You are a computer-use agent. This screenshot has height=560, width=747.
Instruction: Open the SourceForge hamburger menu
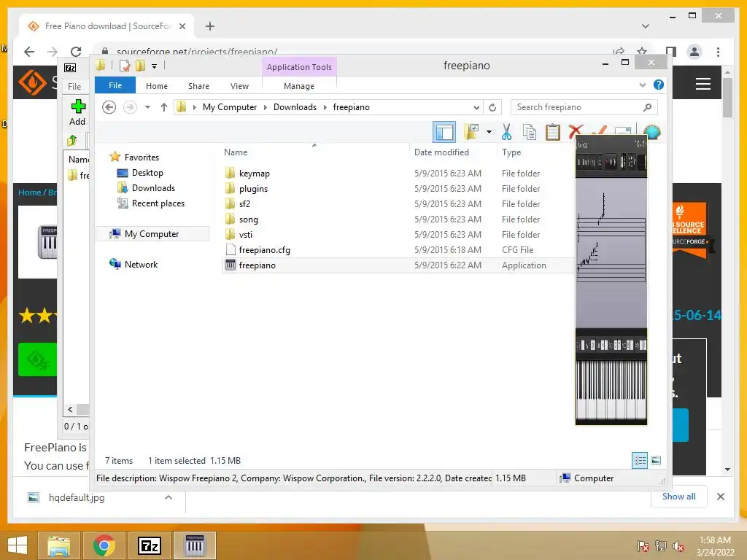(703, 84)
